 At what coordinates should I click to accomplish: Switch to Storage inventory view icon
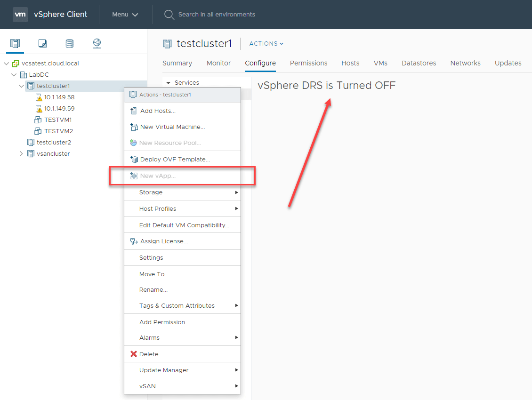pyautogui.click(x=70, y=43)
